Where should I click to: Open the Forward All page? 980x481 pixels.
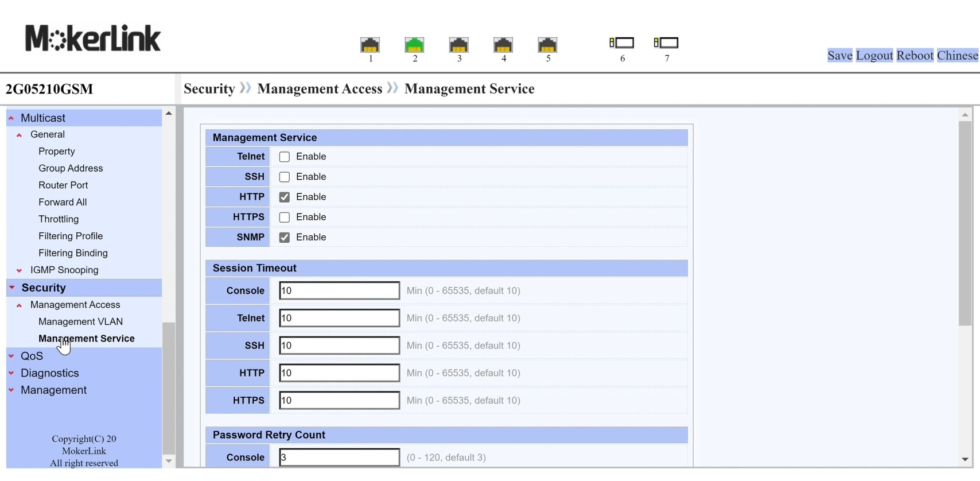tap(63, 202)
